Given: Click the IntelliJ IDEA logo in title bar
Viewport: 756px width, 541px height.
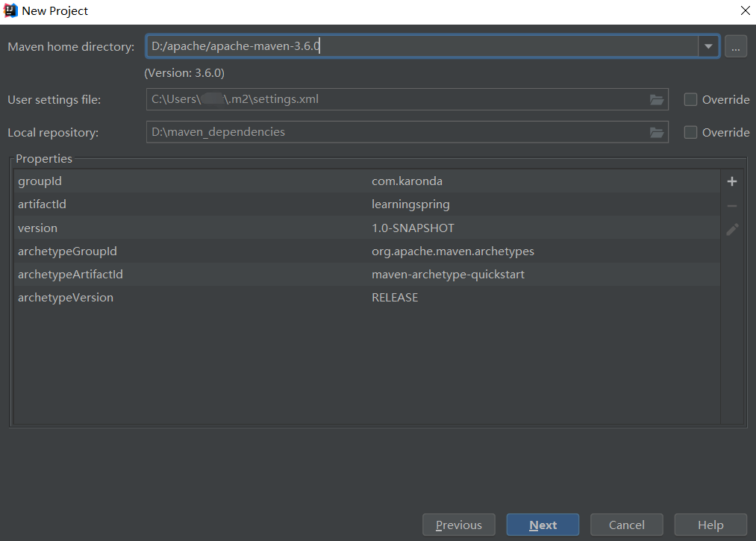Looking at the screenshot, I should [x=10, y=10].
